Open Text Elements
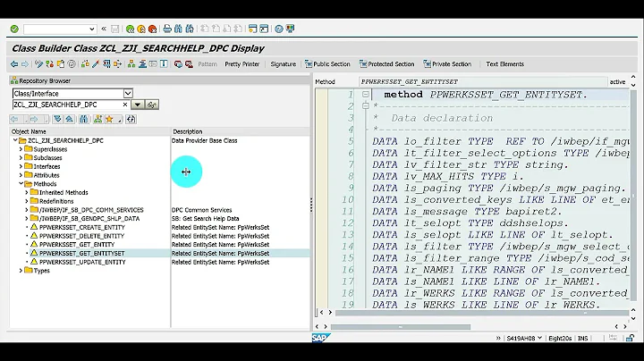The image size is (644, 361). pyautogui.click(x=504, y=64)
